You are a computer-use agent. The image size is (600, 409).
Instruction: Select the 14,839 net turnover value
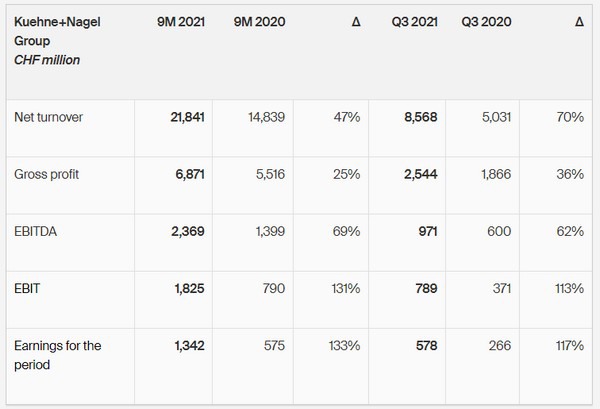[x=266, y=117]
